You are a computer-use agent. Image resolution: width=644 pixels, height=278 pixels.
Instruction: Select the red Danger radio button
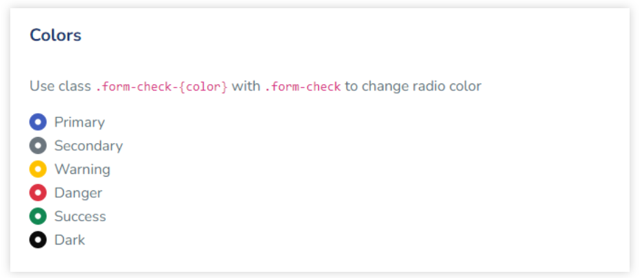pos(38,193)
